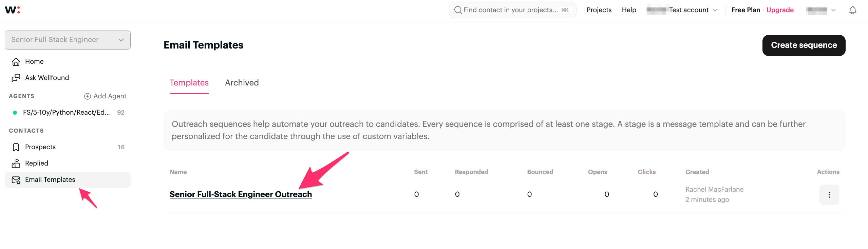Click the Prospects bookmark icon
The width and height of the screenshot is (868, 249).
tap(16, 147)
